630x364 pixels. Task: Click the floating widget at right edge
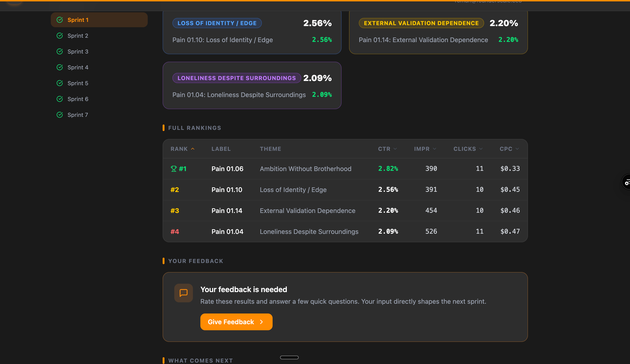626,182
